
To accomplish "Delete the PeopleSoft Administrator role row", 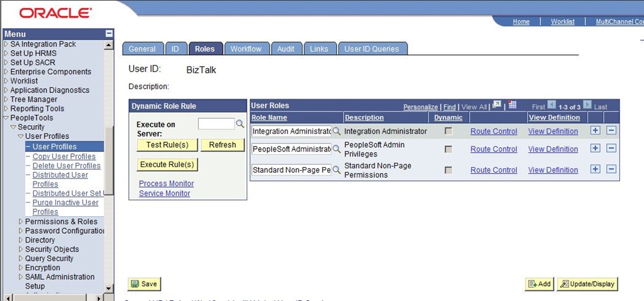I will [x=611, y=148].
